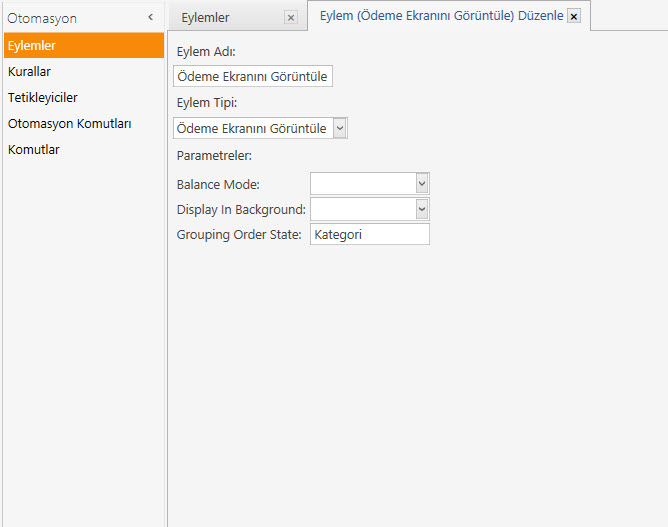Image resolution: width=668 pixels, height=527 pixels.
Task: Click the Display In Background combo box
Action: [x=362, y=208]
